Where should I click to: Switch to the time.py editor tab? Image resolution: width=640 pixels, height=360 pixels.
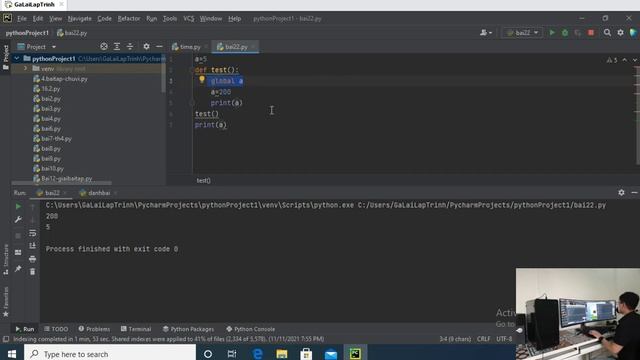190,47
